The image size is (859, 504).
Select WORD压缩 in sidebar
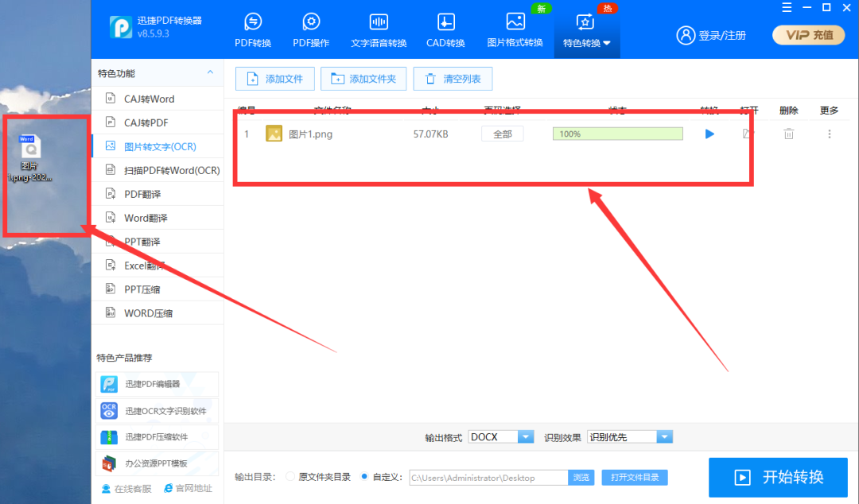157,313
